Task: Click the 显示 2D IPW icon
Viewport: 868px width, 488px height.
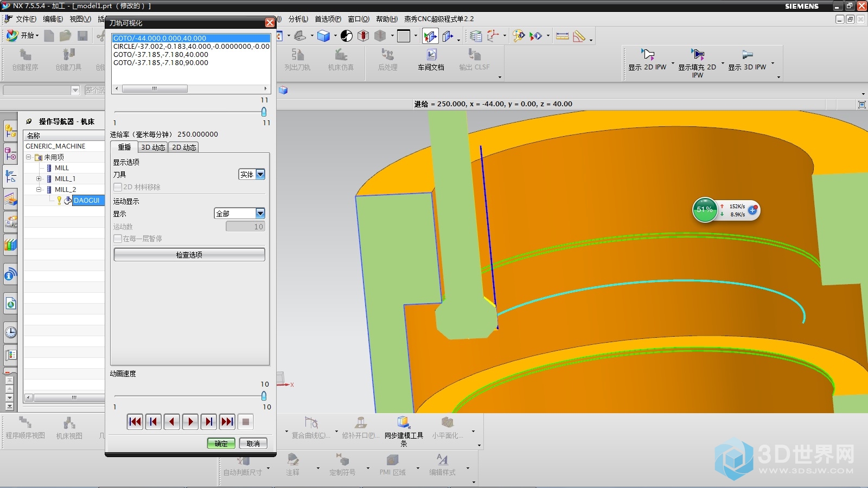Action: coord(648,55)
